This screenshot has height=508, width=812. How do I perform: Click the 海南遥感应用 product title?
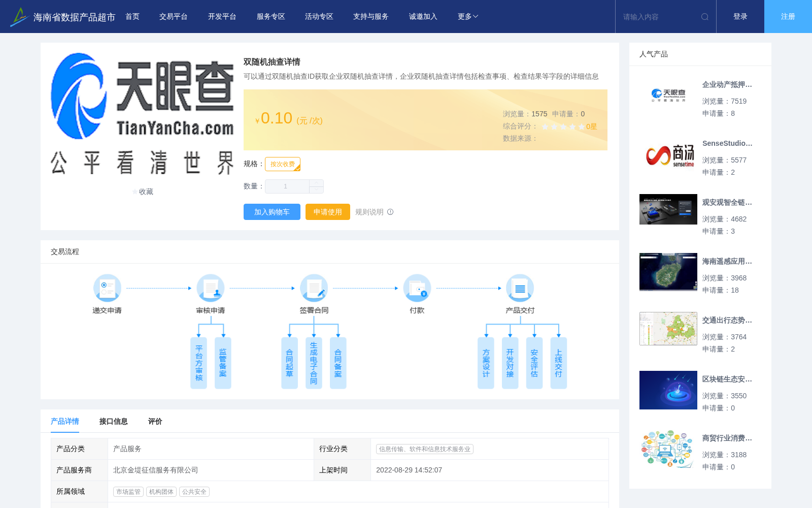727,261
